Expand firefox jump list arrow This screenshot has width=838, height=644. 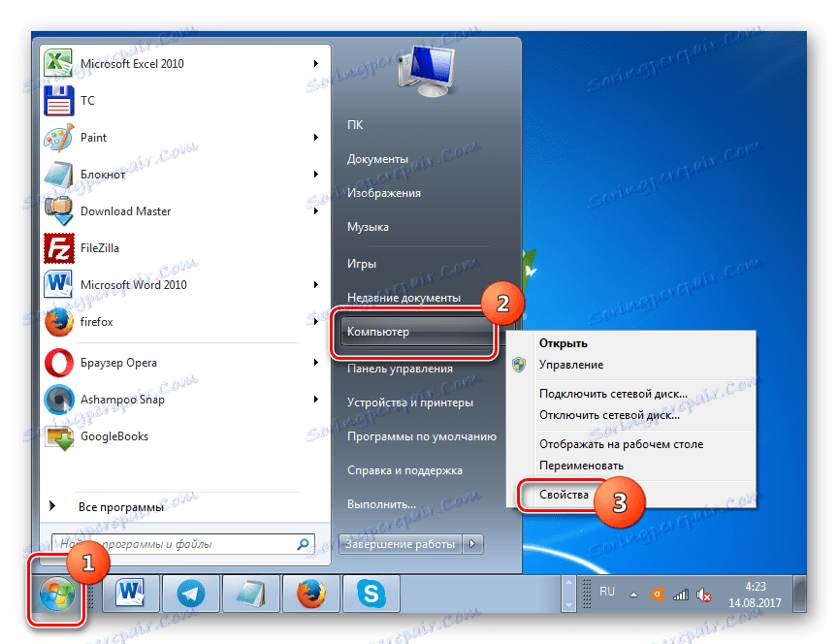(316, 322)
